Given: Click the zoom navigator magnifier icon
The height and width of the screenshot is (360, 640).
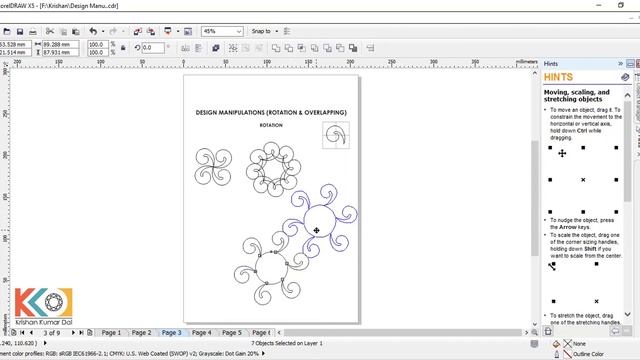Looking at the screenshot, I should pos(534,333).
